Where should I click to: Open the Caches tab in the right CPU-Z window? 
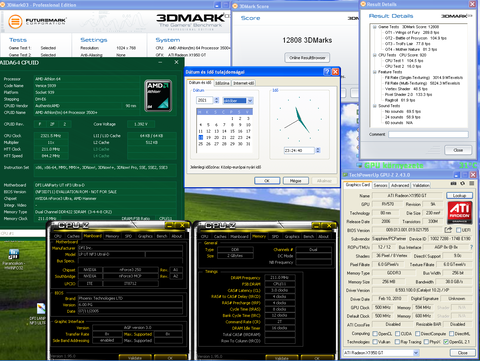(x=220, y=236)
